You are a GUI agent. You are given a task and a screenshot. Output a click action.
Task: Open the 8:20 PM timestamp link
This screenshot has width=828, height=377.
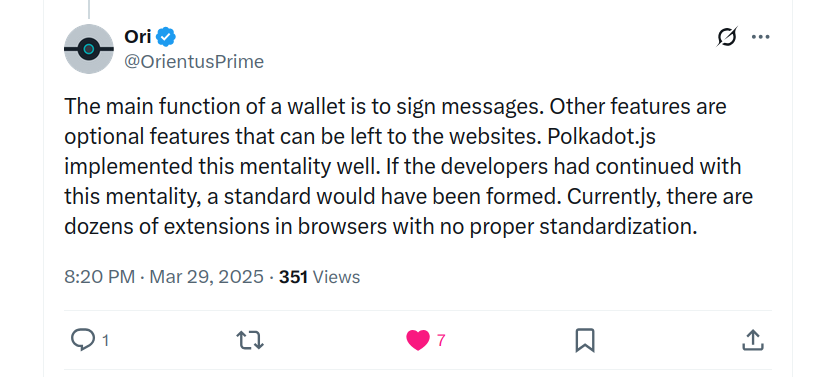pos(99,277)
